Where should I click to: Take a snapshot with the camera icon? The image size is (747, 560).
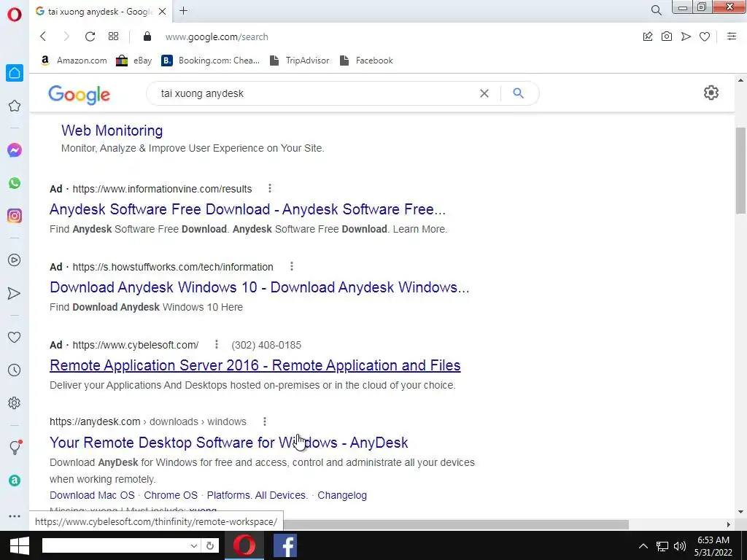[x=667, y=36]
